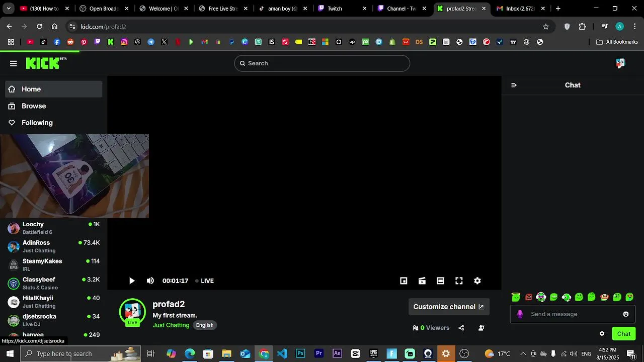Open the tab search dropdown arrow
644x362 pixels.
[9, 9]
